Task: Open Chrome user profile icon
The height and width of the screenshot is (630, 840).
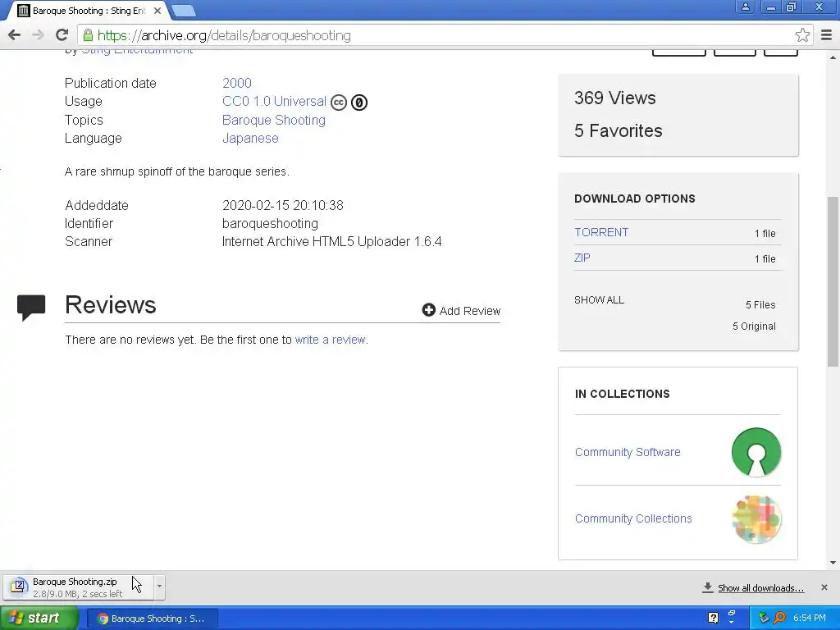Action: [745, 7]
